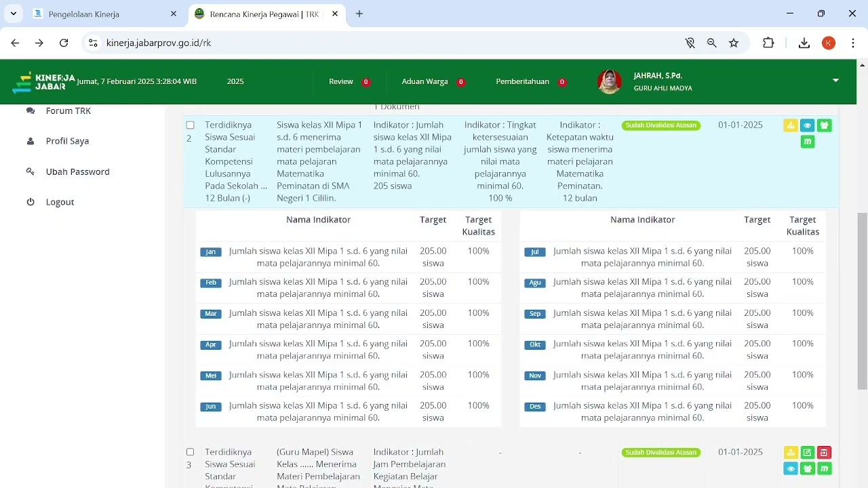This screenshot has width=868, height=488.
Task: Click yellow hierarchy icon in row 2
Action: 791,125
